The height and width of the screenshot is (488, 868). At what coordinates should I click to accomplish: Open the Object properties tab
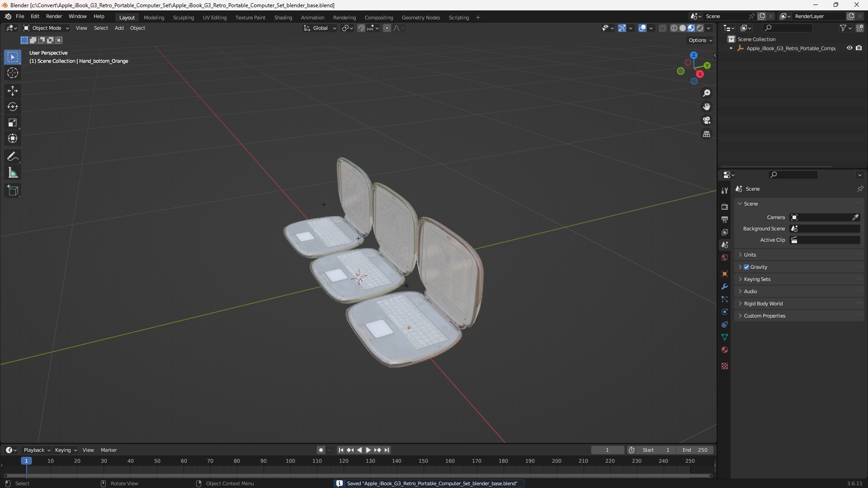[x=725, y=274]
